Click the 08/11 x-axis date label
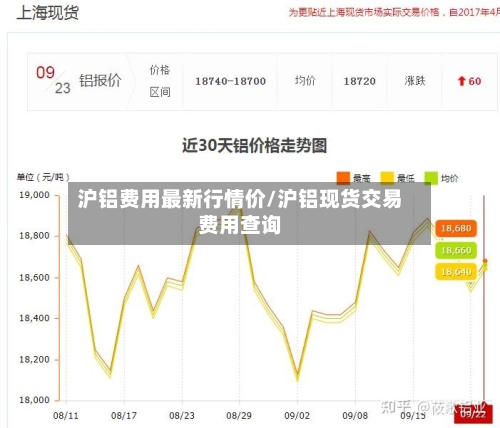This screenshot has height=428, width=500. 66,416
